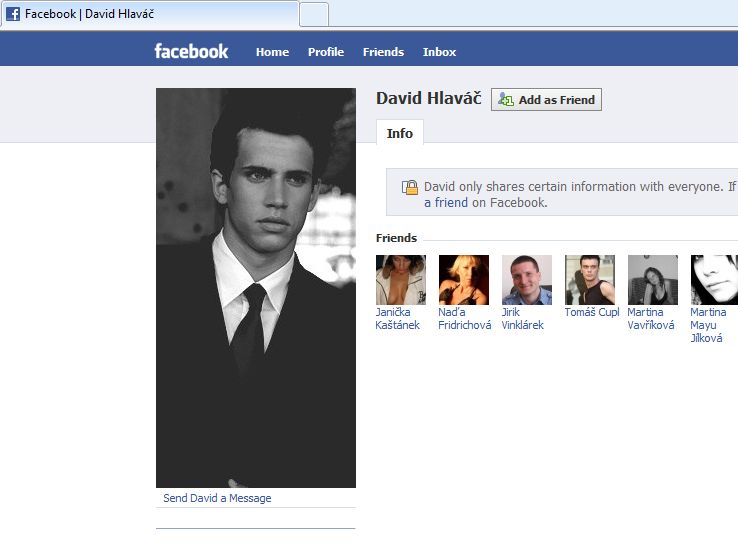Click the 'a friend' link in notice
The height and width of the screenshot is (543, 738).
(446, 202)
